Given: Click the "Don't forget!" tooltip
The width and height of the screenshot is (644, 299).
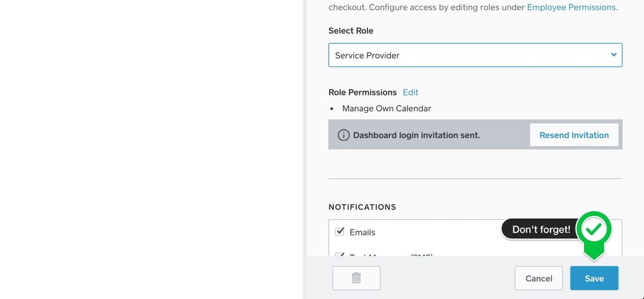Looking at the screenshot, I should click(x=541, y=229).
